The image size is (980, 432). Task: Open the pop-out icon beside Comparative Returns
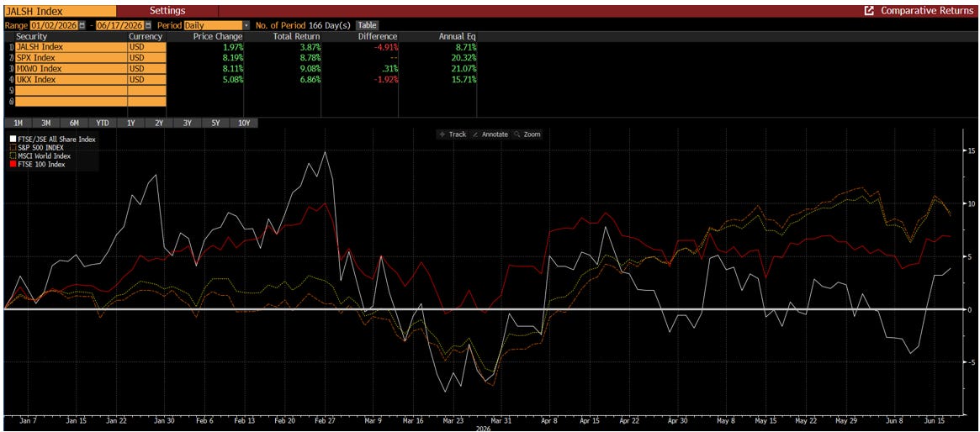[869, 11]
